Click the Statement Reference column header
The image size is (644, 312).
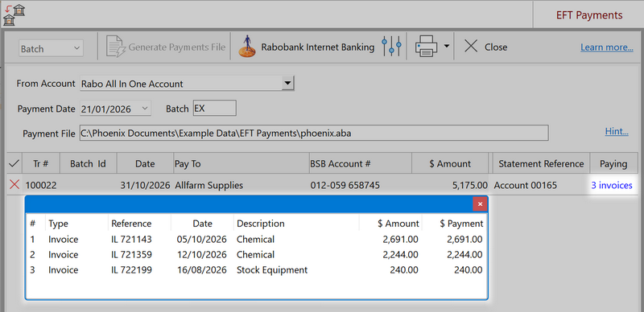pyautogui.click(x=541, y=164)
